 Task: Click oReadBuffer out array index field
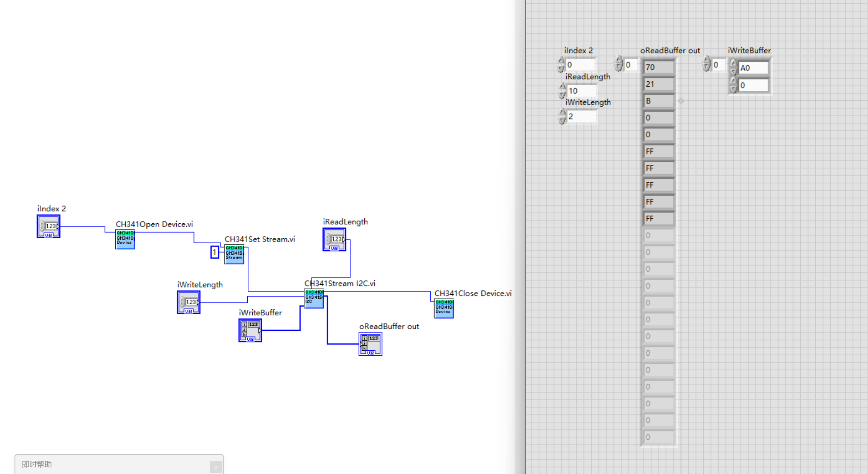pos(631,65)
